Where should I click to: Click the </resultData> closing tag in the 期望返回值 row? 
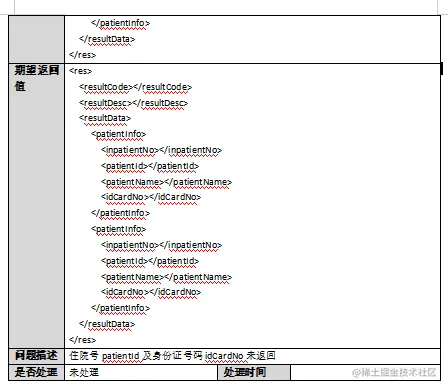107,324
